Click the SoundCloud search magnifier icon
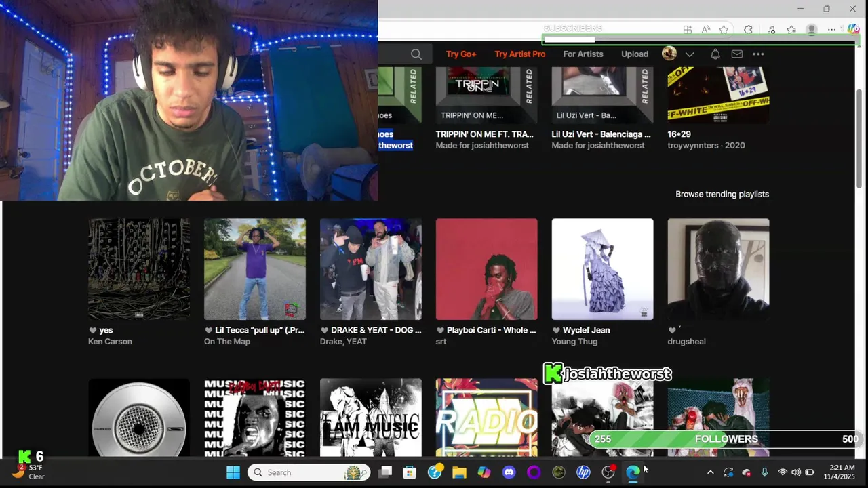This screenshot has width=868, height=488. tap(416, 54)
